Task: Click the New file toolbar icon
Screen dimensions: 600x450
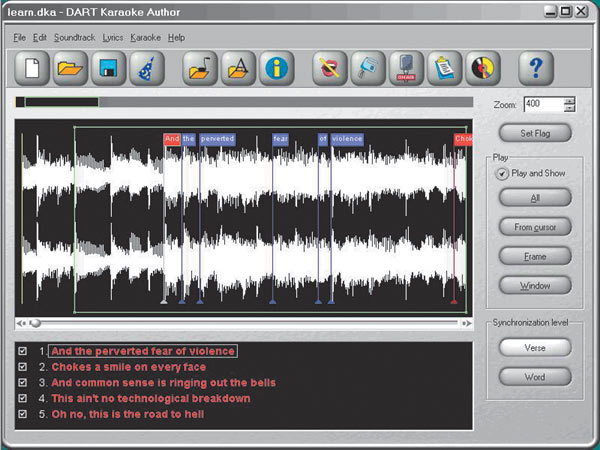Action: click(32, 68)
